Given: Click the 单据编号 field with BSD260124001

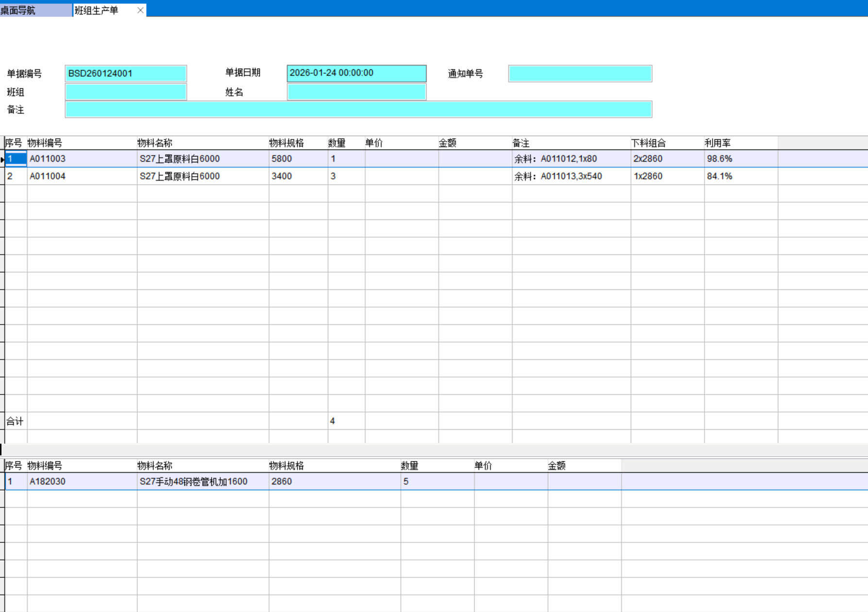Looking at the screenshot, I should tap(126, 73).
